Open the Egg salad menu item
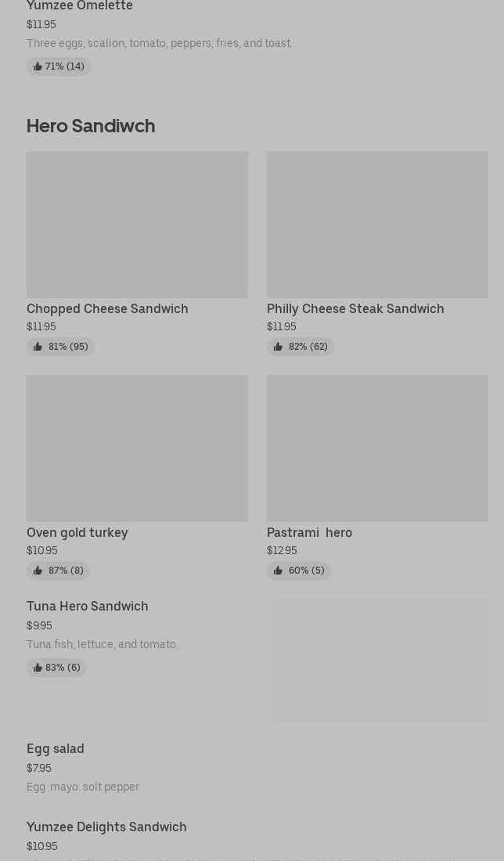504x861 pixels. [x=56, y=748]
